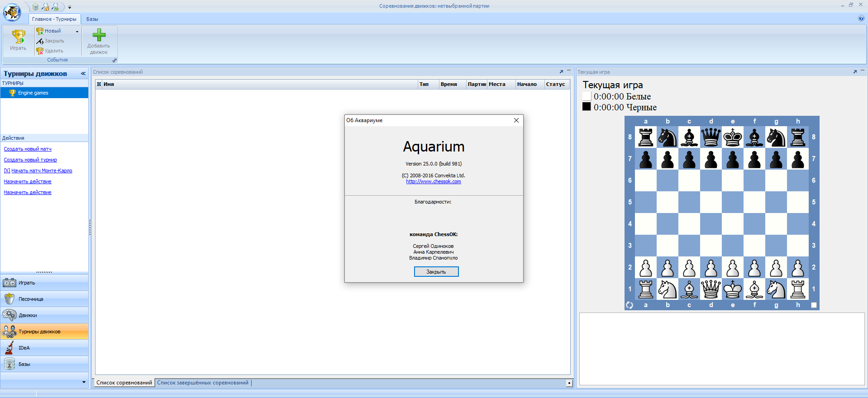
Task: Click the notation text area below the board
Action: click(x=722, y=349)
